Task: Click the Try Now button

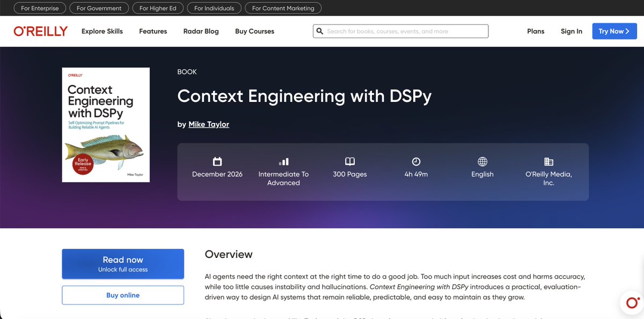Action: (614, 31)
